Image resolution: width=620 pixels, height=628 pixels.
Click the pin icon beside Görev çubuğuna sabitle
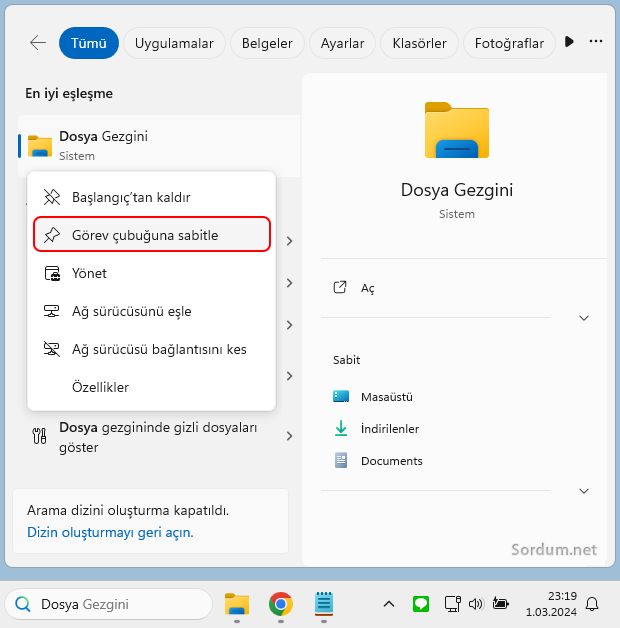coord(52,235)
